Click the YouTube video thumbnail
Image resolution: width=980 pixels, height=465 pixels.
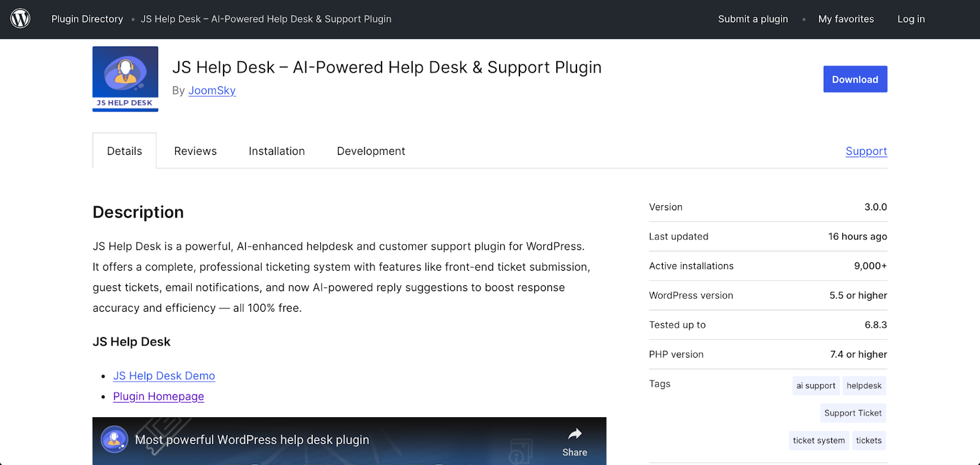(349, 441)
